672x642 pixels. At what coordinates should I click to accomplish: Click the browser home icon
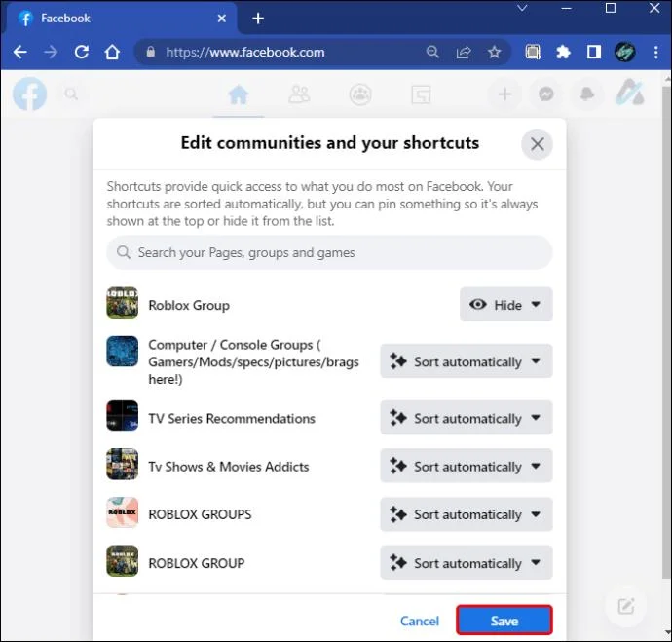pyautogui.click(x=112, y=53)
